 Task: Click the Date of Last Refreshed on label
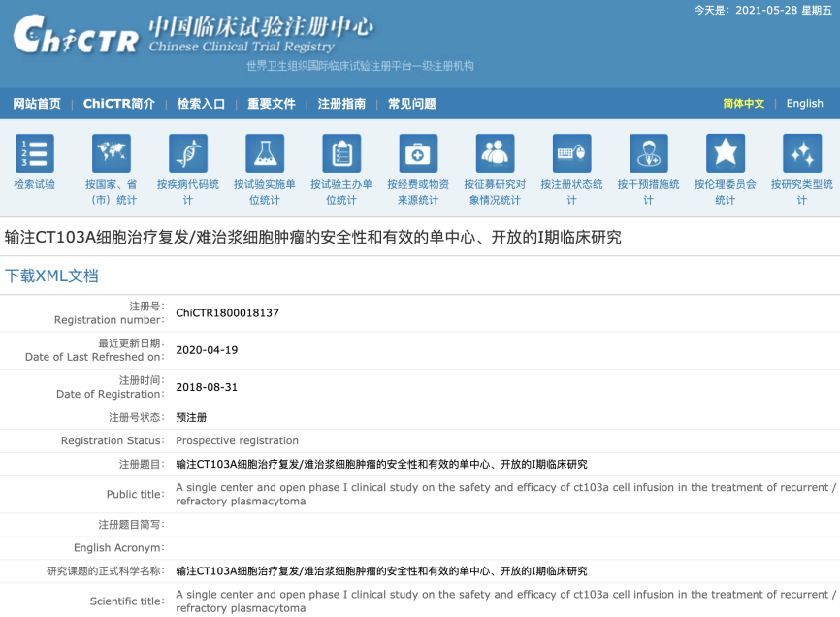click(x=95, y=357)
